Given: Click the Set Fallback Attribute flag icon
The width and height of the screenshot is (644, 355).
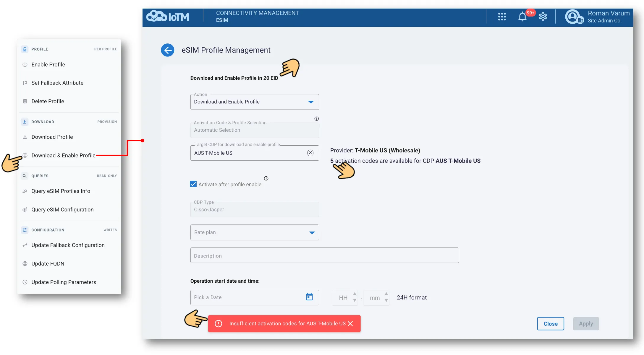Looking at the screenshot, I should pyautogui.click(x=25, y=83).
